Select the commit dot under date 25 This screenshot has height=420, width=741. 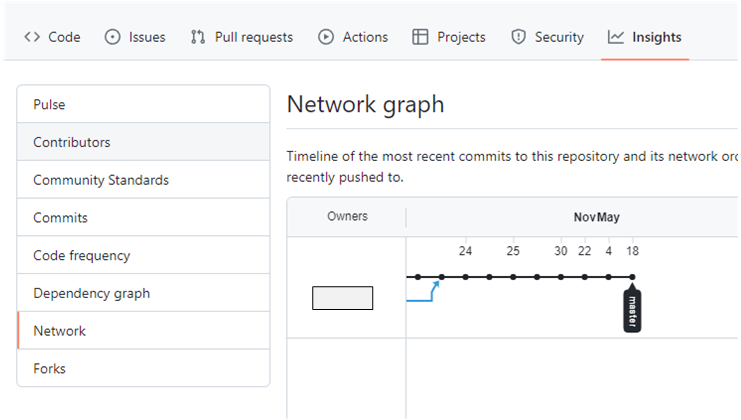(x=513, y=277)
